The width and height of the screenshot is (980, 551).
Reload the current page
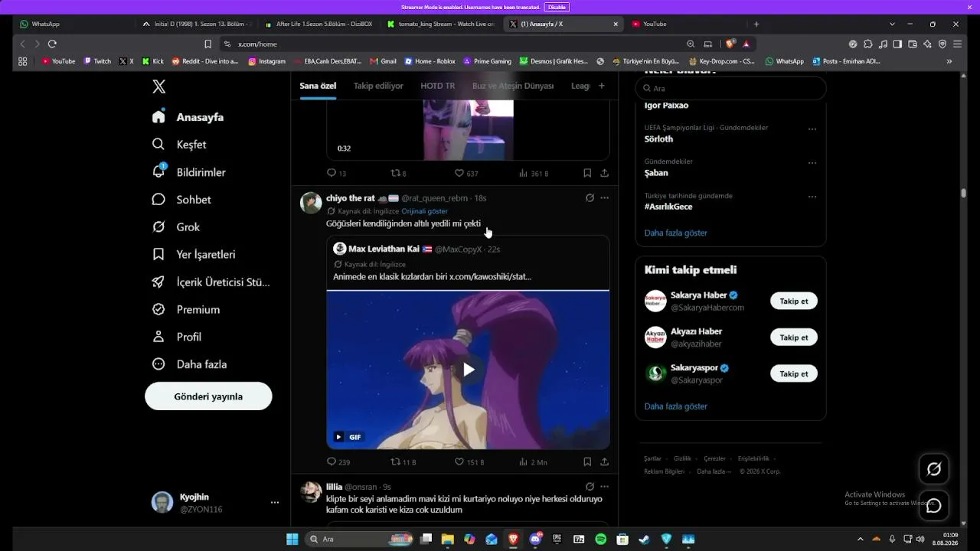pos(52,44)
